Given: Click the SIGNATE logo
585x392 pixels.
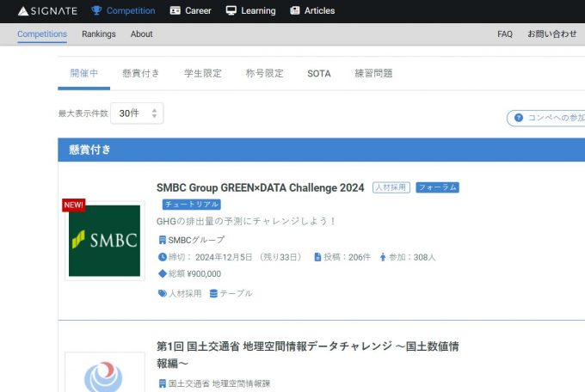Looking at the screenshot, I should point(47,11).
